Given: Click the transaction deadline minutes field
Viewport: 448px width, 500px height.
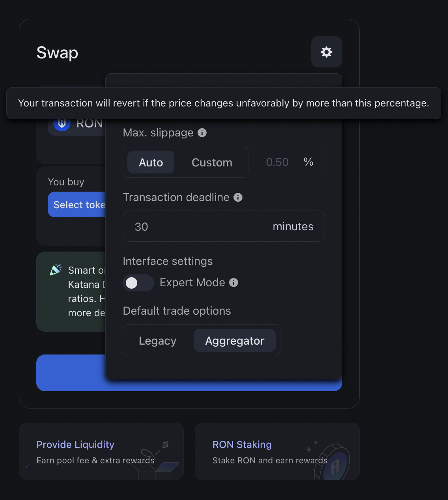Looking at the screenshot, I should (197, 226).
